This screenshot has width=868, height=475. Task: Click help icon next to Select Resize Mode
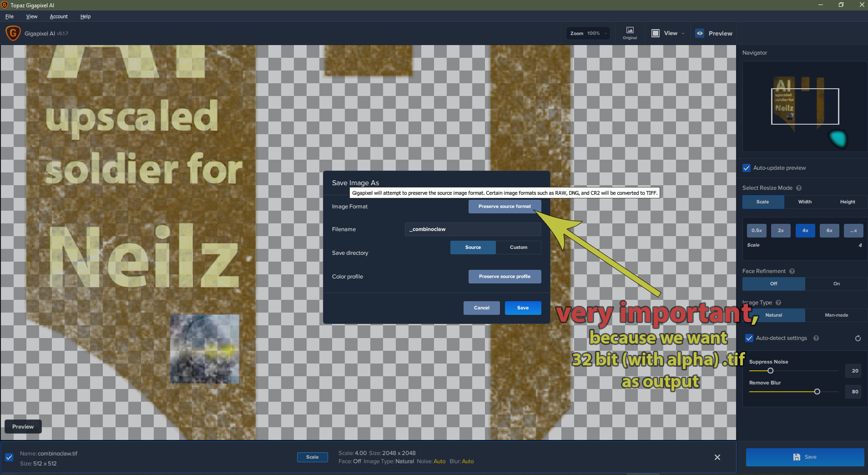point(799,188)
